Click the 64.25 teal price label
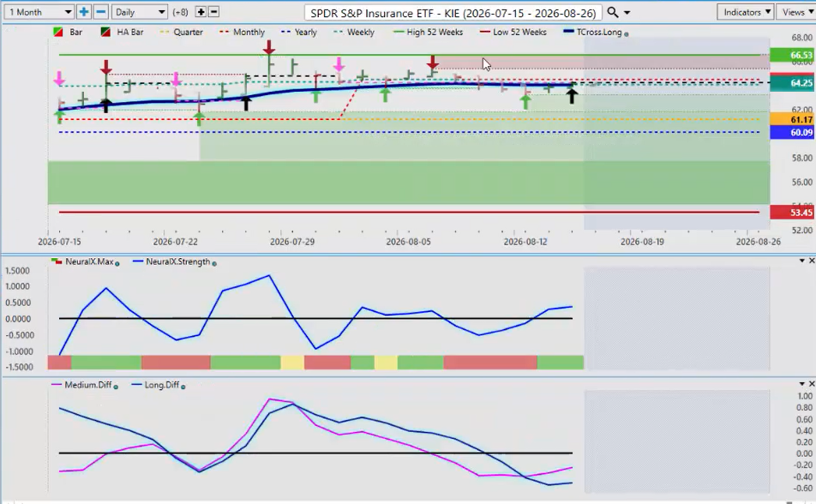Image resolution: width=816 pixels, height=504 pixels. click(x=791, y=83)
